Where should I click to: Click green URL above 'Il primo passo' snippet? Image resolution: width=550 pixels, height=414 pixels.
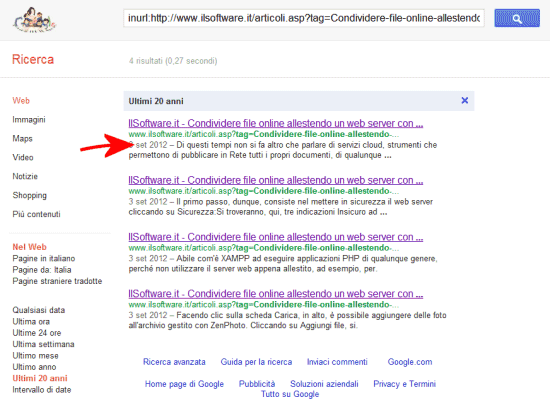coord(264,191)
